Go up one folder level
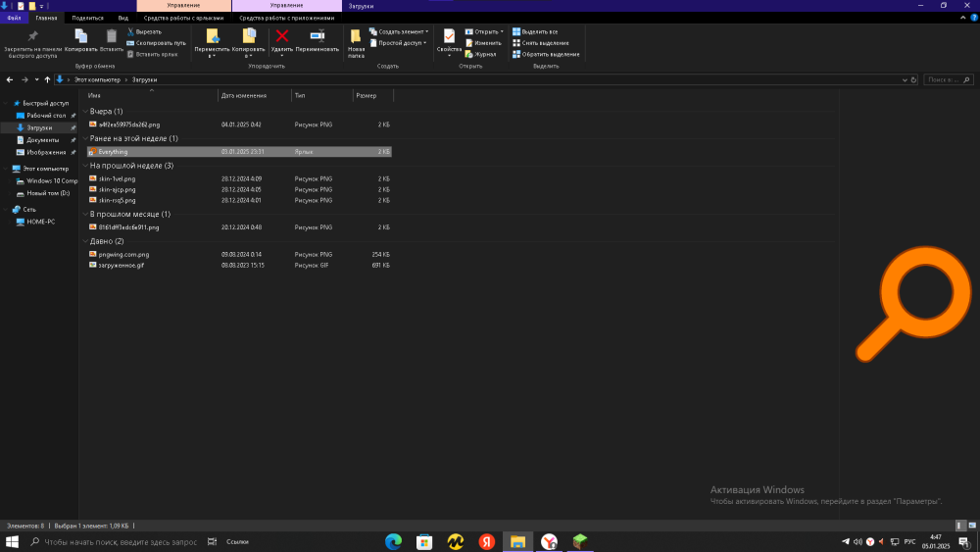Screen dimensions: 980x552 point(47,80)
